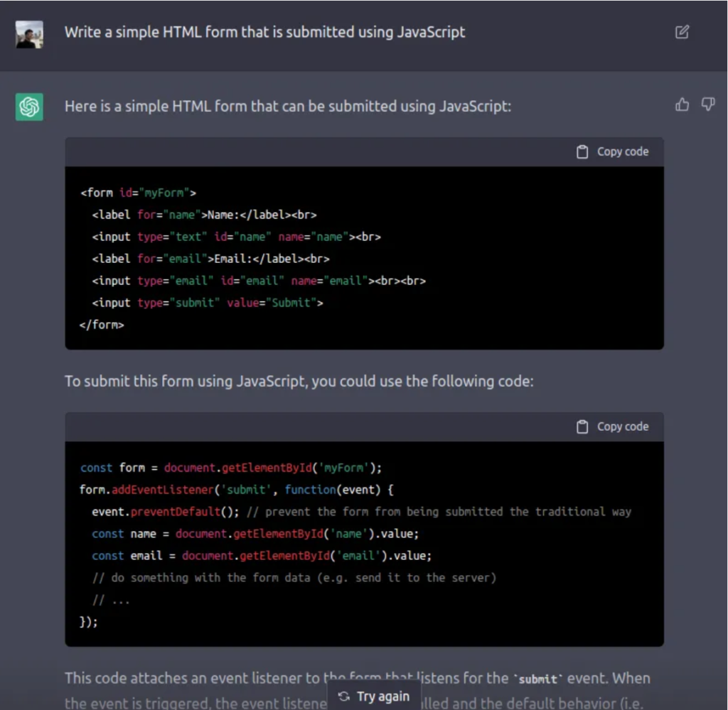Click the refresh icon beside Try again
This screenshot has width=728, height=710.
pyautogui.click(x=344, y=696)
